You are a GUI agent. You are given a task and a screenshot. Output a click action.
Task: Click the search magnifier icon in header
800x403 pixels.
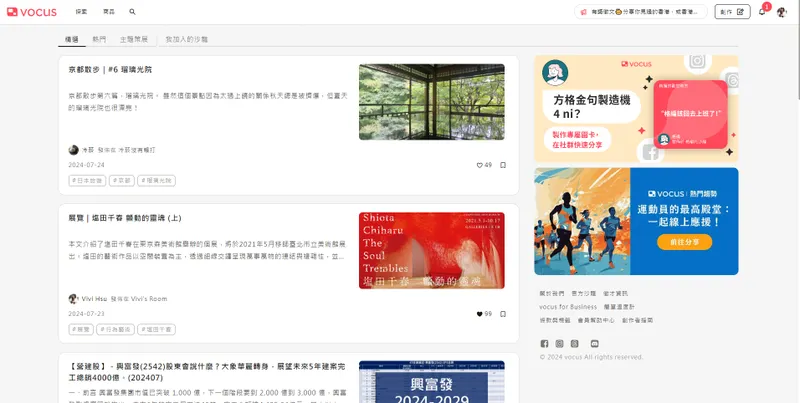coord(132,12)
